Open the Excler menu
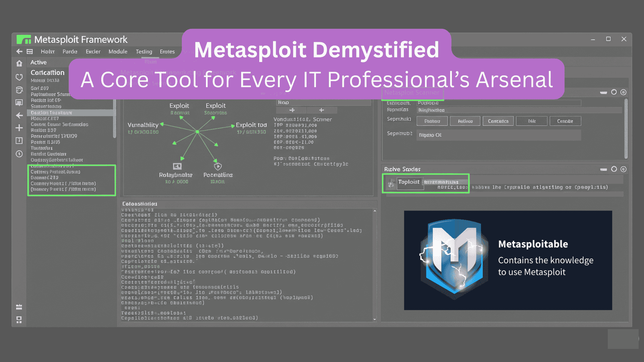 pyautogui.click(x=93, y=52)
